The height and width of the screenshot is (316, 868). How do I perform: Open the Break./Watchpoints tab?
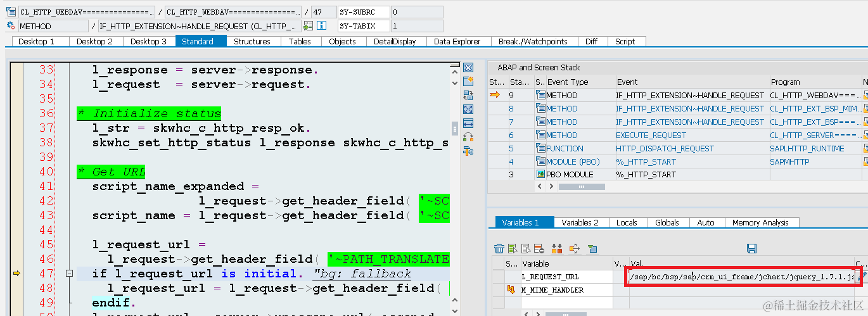[533, 41]
